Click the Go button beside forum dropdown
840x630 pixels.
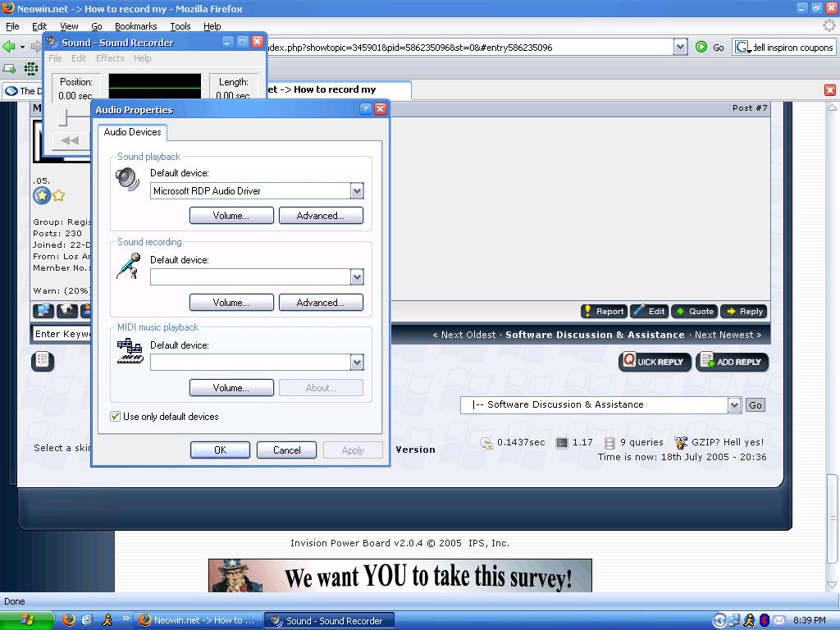[x=756, y=405]
